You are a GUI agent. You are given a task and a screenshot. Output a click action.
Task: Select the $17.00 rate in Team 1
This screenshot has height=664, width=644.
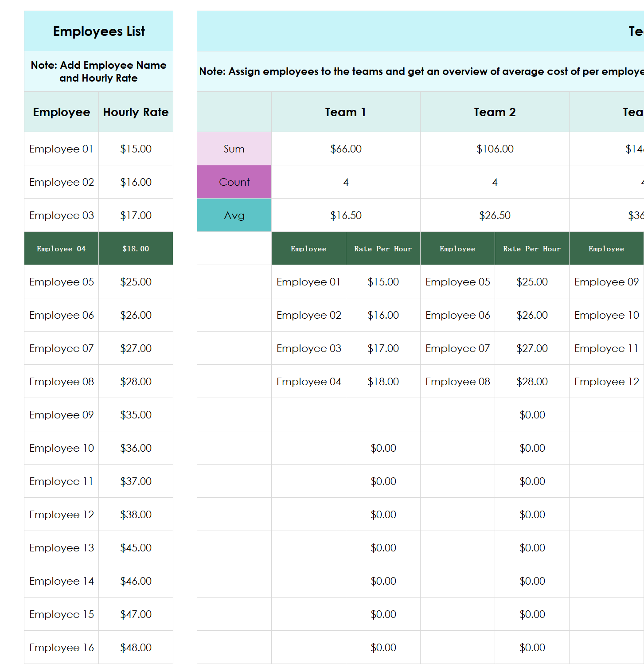click(383, 348)
